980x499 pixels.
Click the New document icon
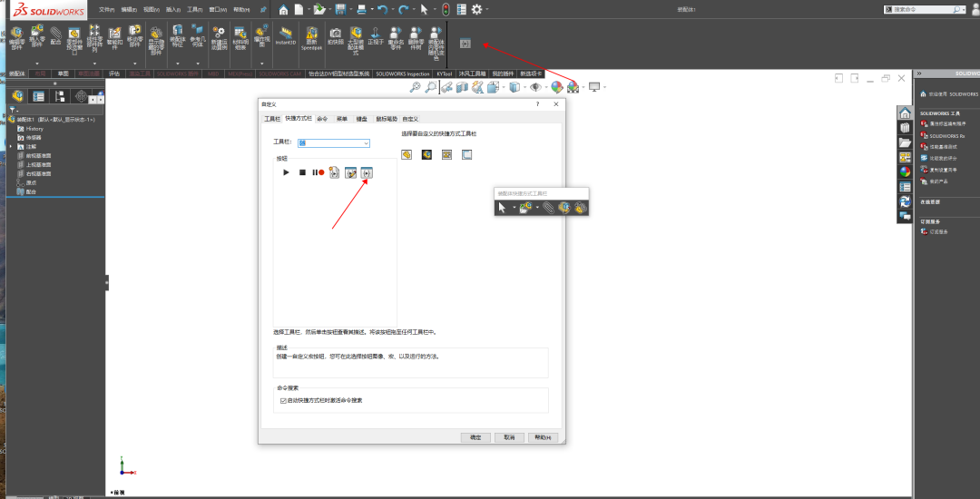[299, 9]
